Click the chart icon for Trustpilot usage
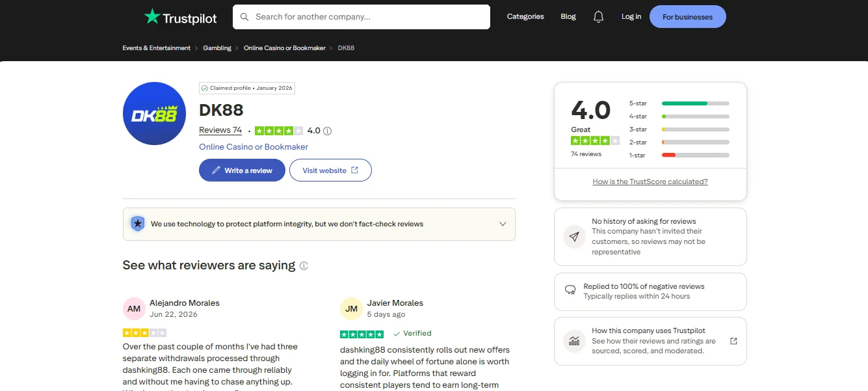Viewport: 868px width, 391px height. [x=574, y=341]
